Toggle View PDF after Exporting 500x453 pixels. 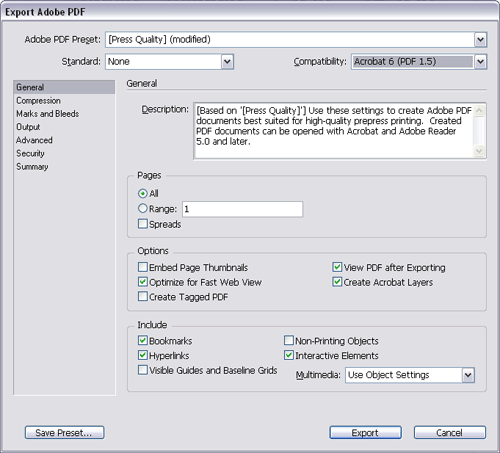pos(337,267)
